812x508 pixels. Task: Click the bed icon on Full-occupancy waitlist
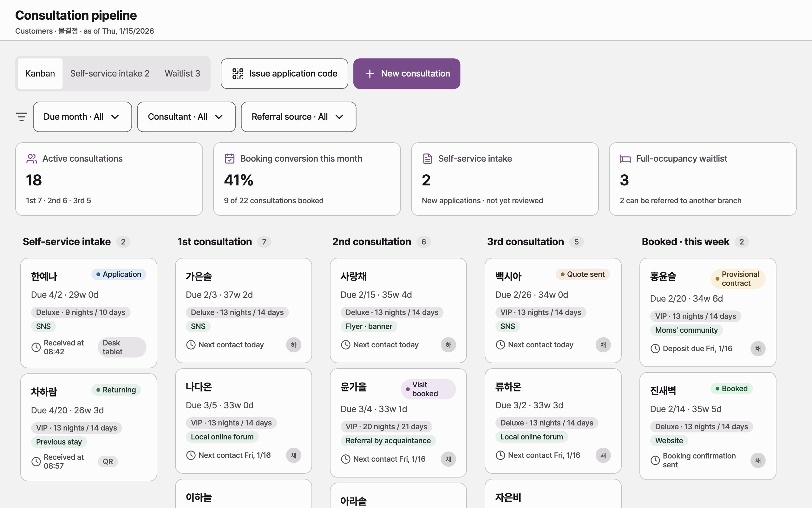click(x=625, y=158)
